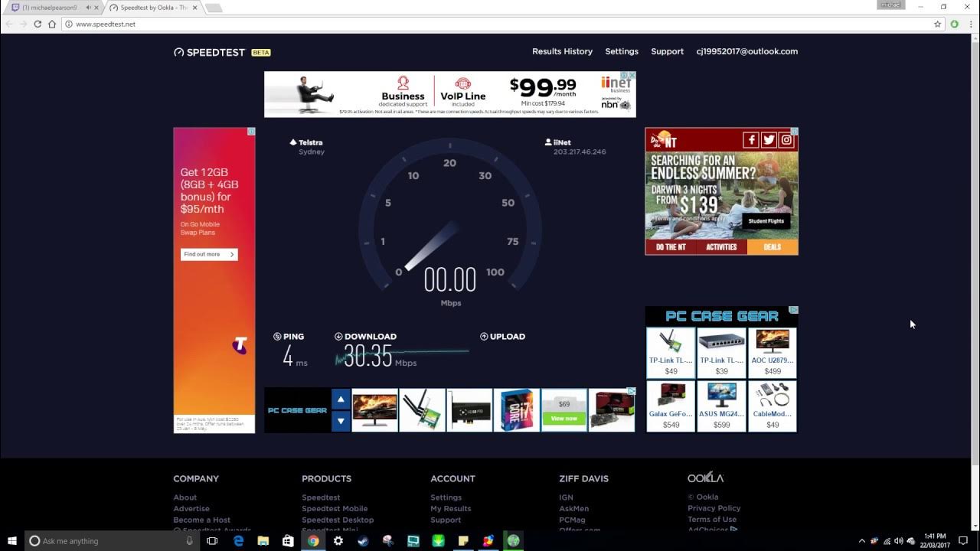The width and height of the screenshot is (980, 551).
Task: Click the address bar URL
Action: pos(106,24)
